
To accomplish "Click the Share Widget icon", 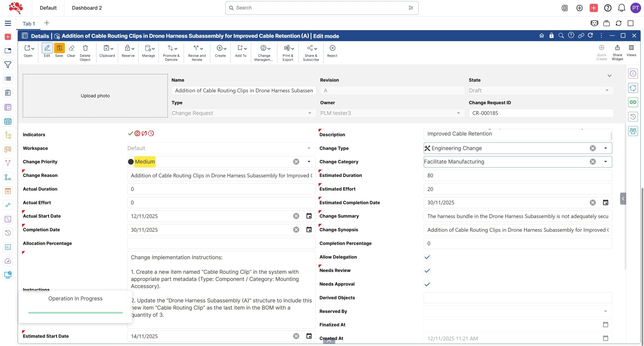I will point(617,48).
